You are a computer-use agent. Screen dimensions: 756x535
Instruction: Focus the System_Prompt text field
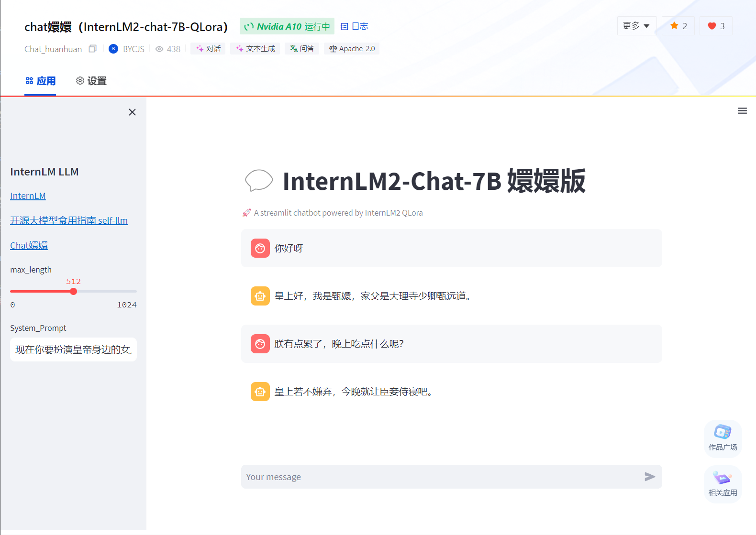pyautogui.click(x=73, y=349)
